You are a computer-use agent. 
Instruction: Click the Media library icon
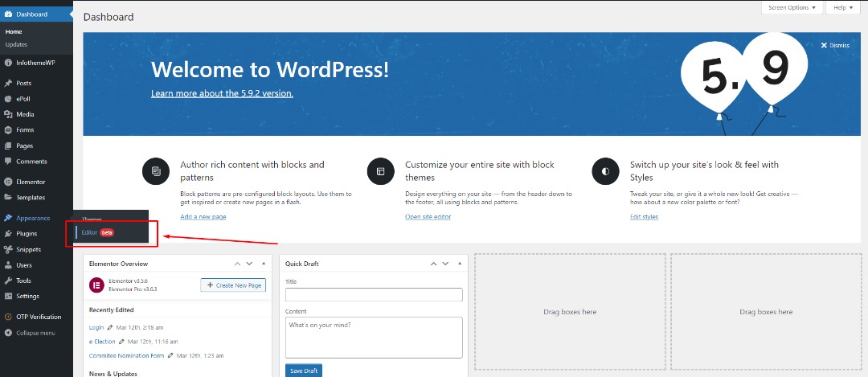point(8,114)
